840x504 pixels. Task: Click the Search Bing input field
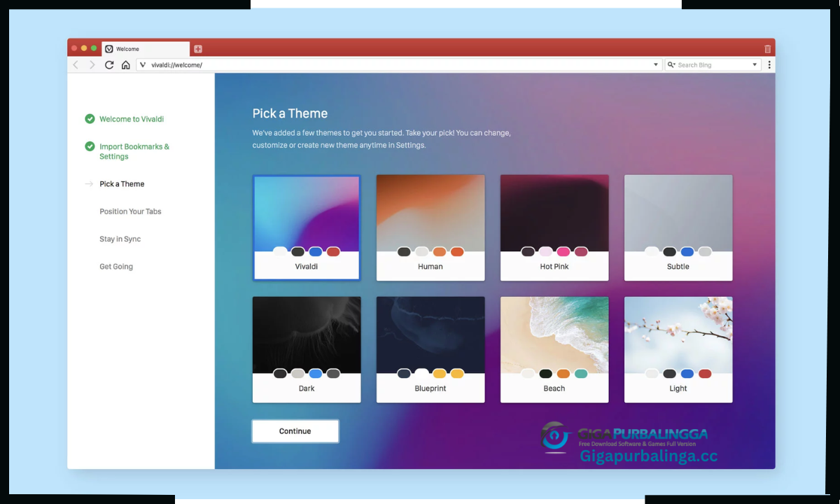[x=713, y=65]
